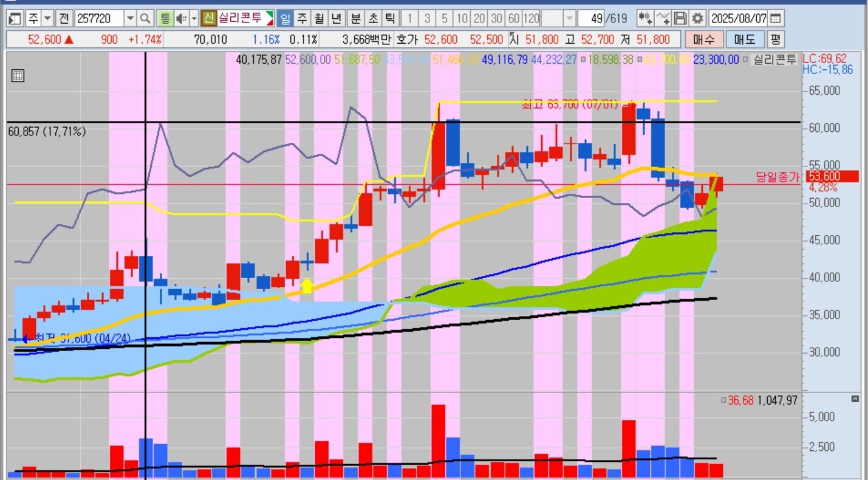Select the 60 interval button
Image resolution: width=868 pixels, height=480 pixels.
pos(514,18)
